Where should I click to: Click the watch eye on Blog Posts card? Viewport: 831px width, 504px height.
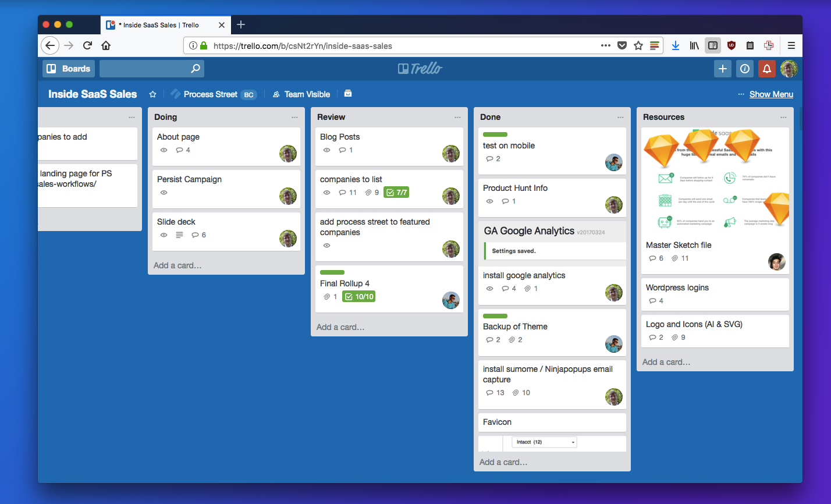pos(326,150)
